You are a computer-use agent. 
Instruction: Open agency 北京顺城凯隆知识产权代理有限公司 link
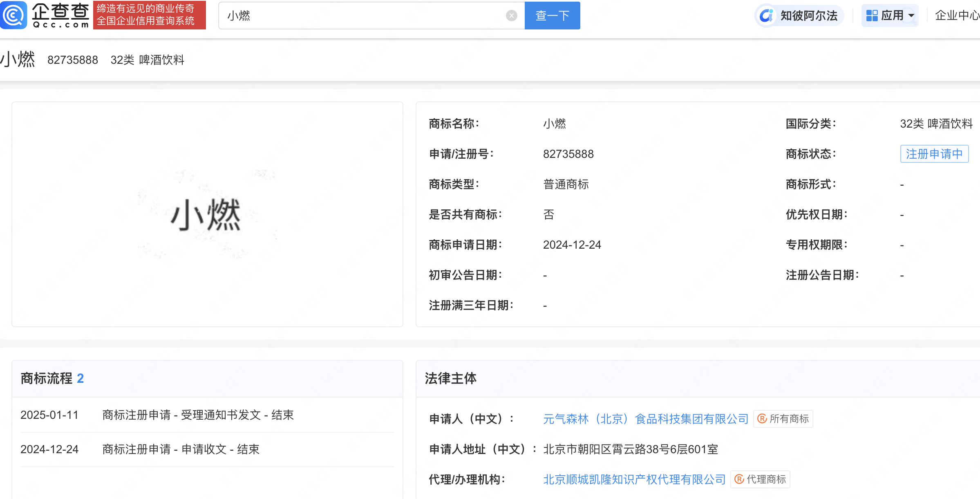pos(634,479)
